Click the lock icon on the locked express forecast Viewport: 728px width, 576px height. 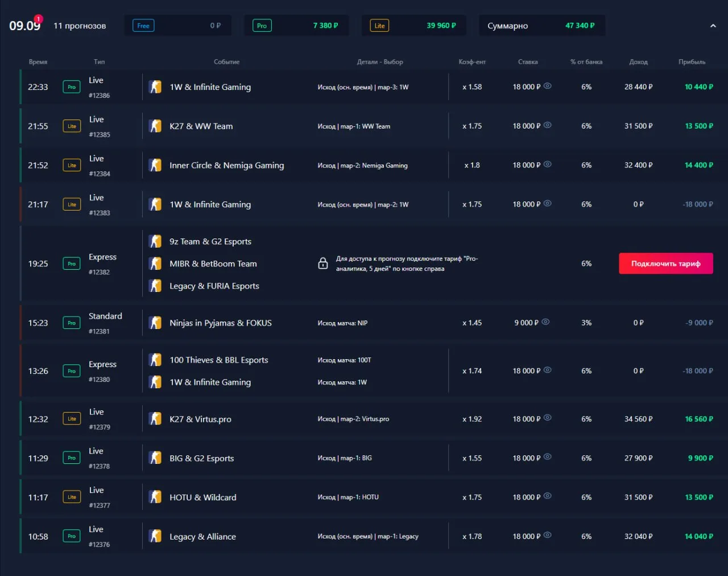coord(323,264)
